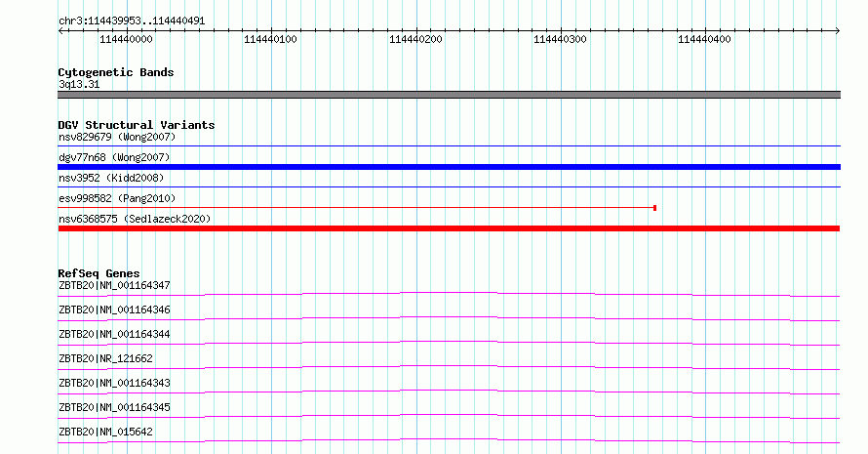This screenshot has height=454, width=868.
Task: Open the Cytogenetic Bands track title
Action: click(x=116, y=72)
